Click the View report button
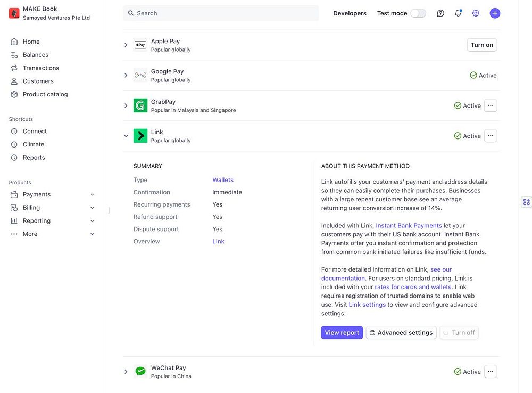Viewport: 532px width, 393px height. coord(342,333)
